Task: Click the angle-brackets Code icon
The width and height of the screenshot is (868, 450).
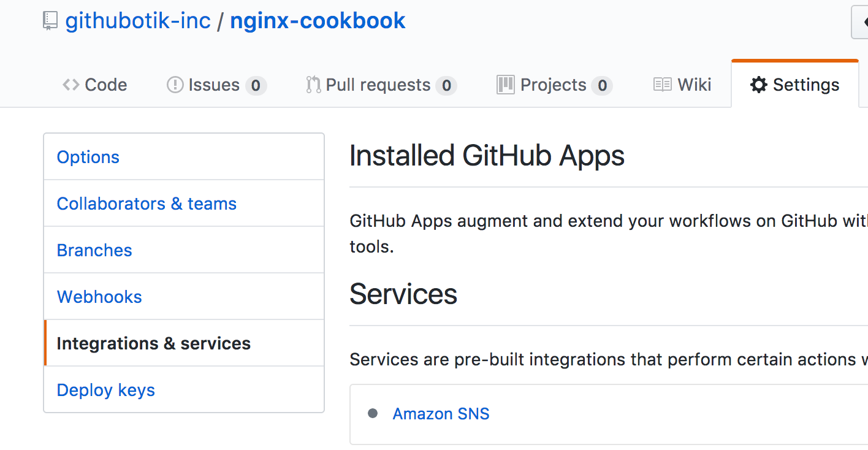Action: (70, 85)
